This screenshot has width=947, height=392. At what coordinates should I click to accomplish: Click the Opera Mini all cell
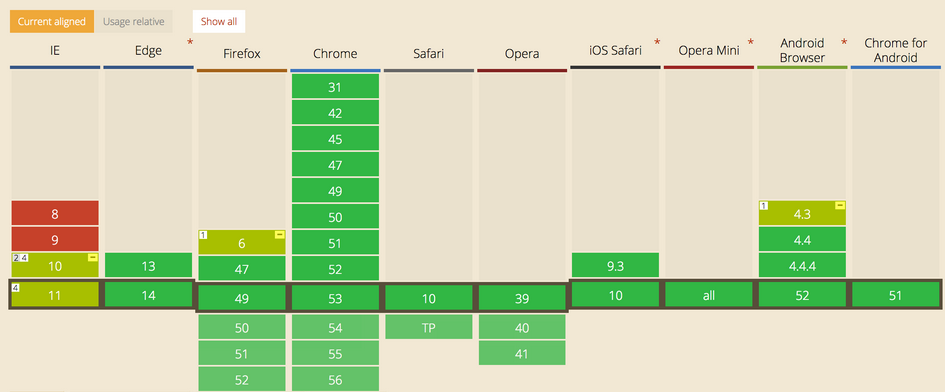tap(709, 295)
